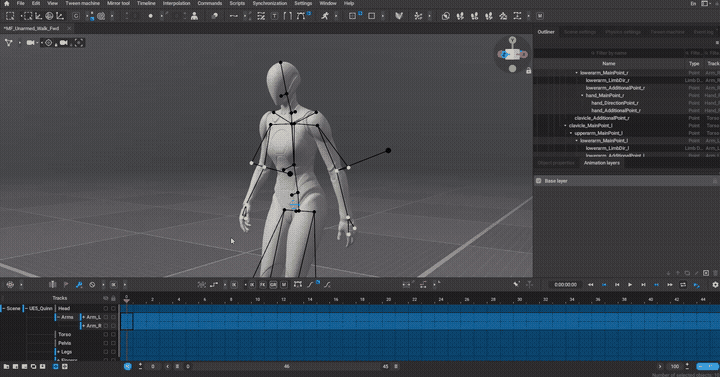Switch to Physics settings tab

[x=623, y=32]
